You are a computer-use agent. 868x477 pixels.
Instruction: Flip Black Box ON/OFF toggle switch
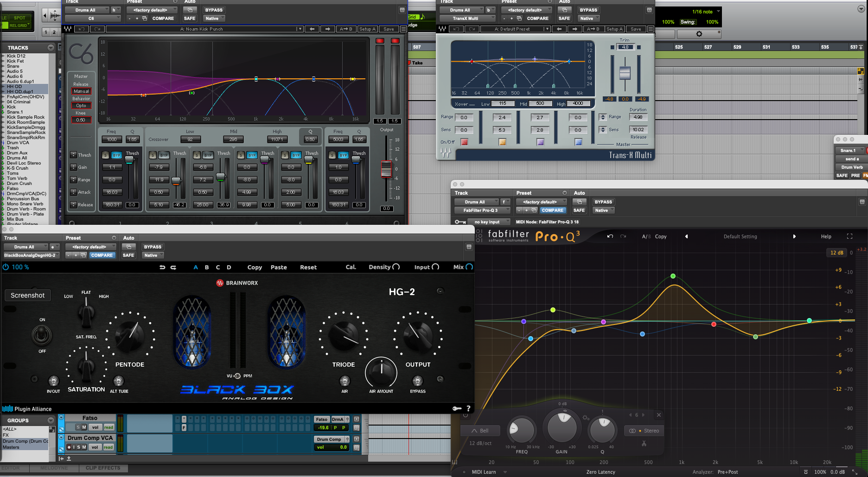pos(42,335)
